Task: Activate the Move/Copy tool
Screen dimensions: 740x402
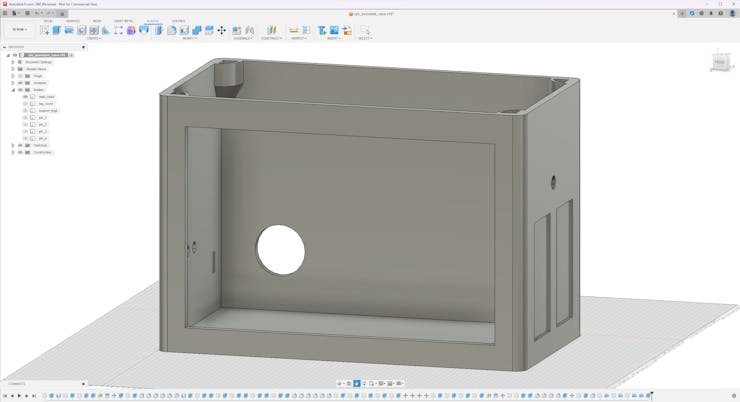Action: click(x=222, y=30)
